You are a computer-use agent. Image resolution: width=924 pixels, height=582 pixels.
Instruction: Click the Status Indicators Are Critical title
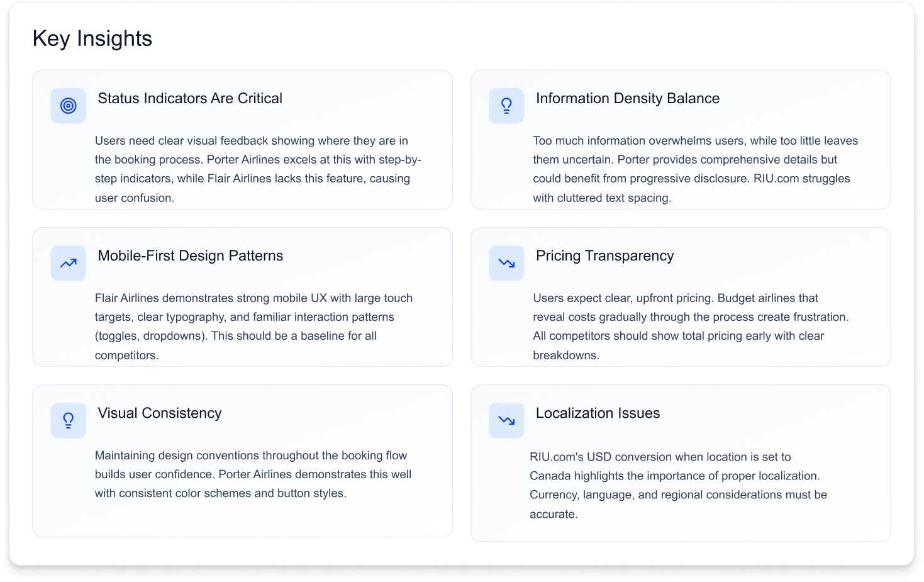point(190,98)
